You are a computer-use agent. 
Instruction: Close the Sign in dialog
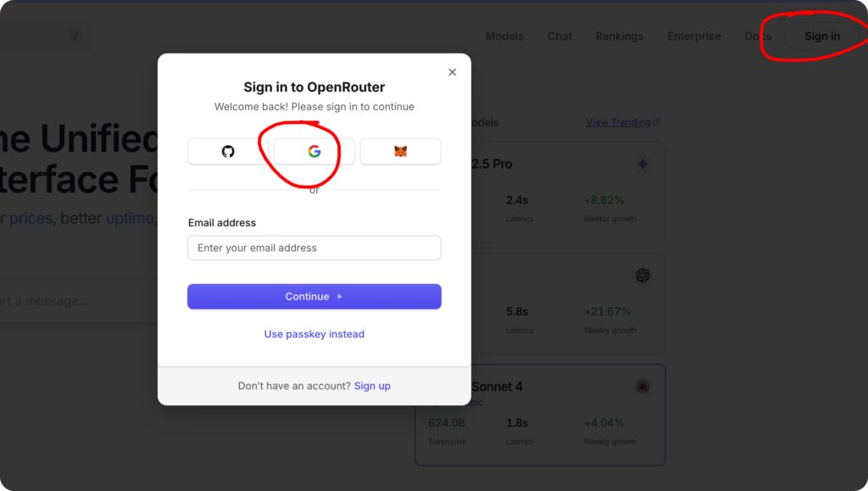(453, 72)
